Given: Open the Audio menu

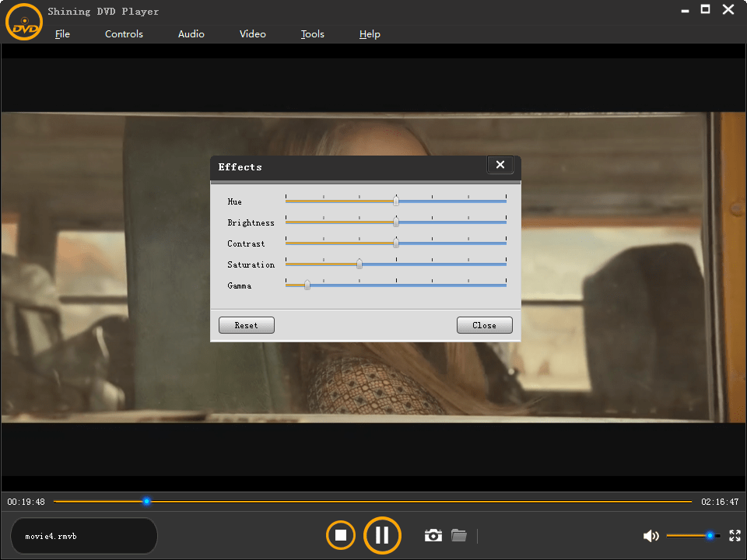Looking at the screenshot, I should click(x=191, y=33).
